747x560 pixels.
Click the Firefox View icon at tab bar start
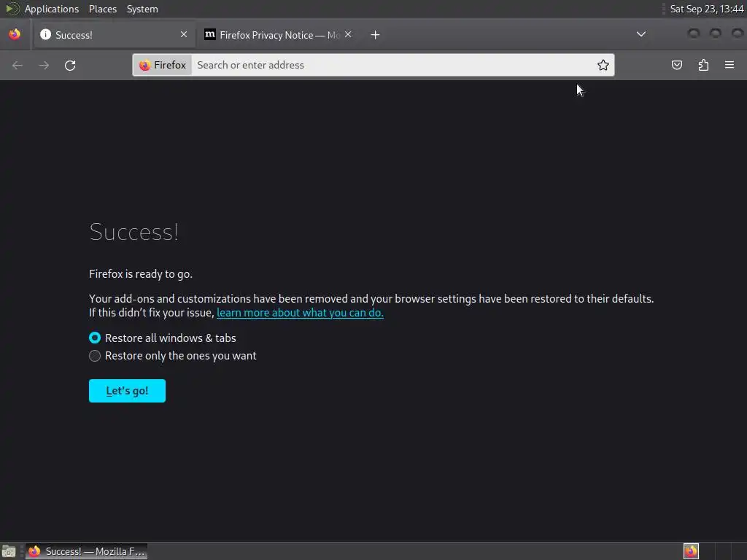pos(15,34)
